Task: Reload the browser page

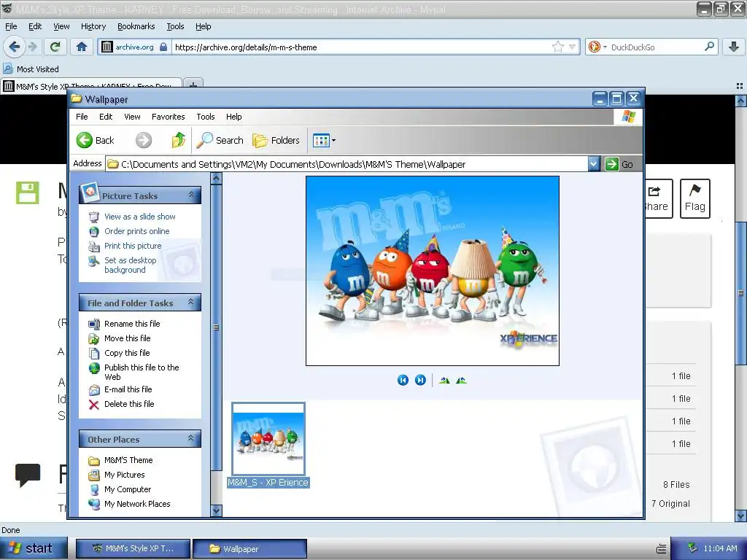Action: point(55,47)
